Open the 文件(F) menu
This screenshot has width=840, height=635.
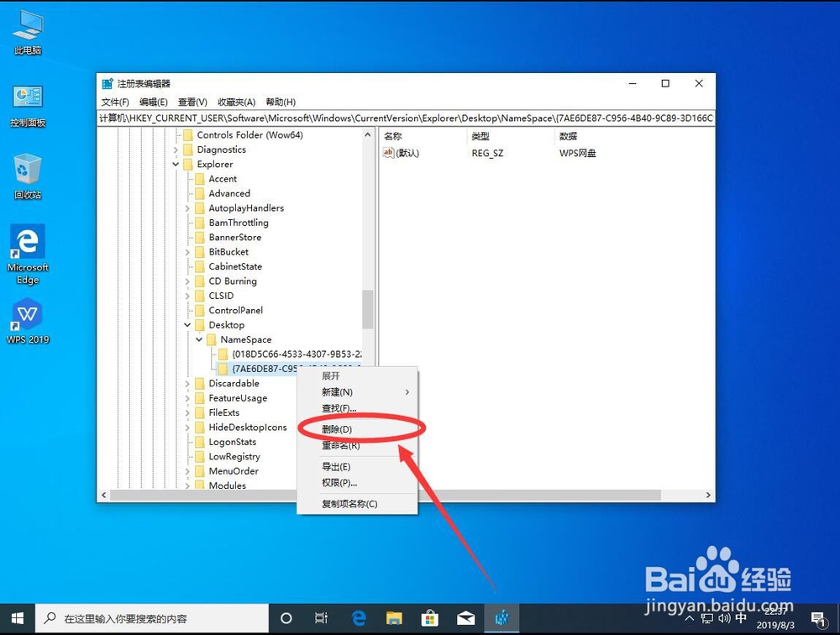click(115, 102)
